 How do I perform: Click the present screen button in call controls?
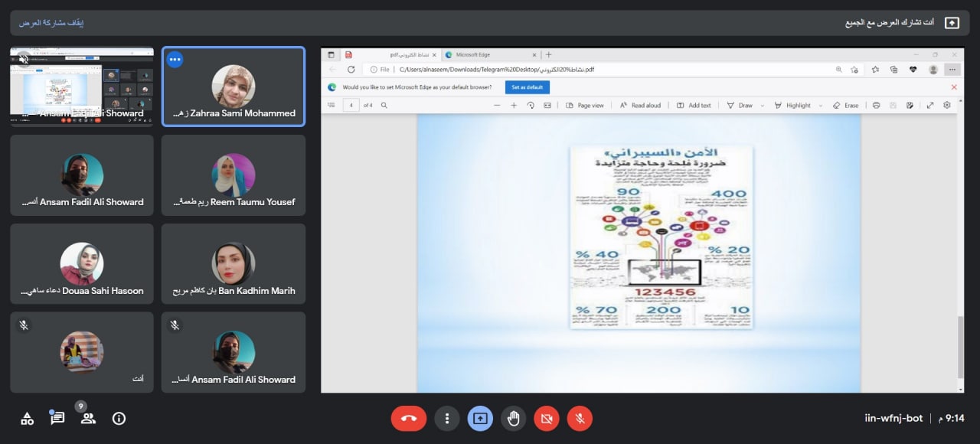pos(480,418)
